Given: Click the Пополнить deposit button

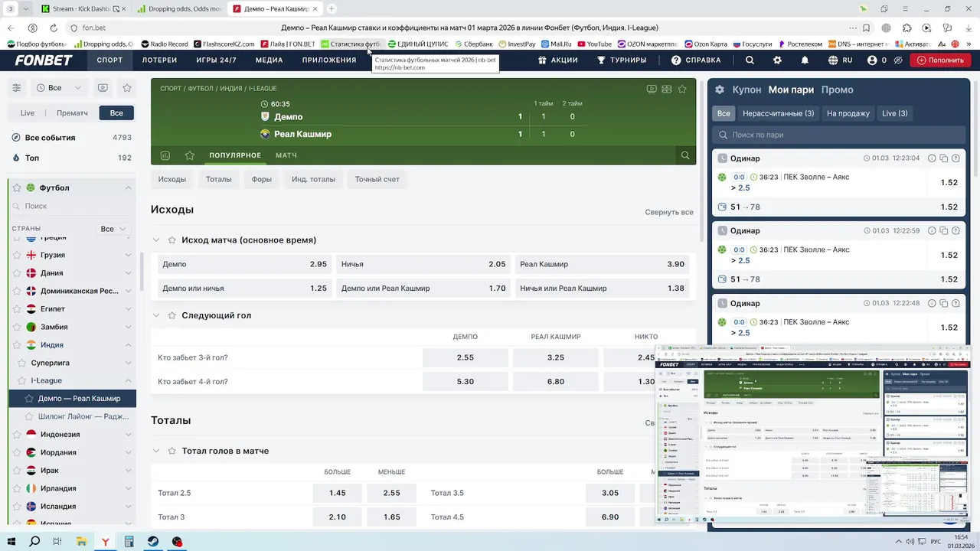Looking at the screenshot, I should click(940, 60).
